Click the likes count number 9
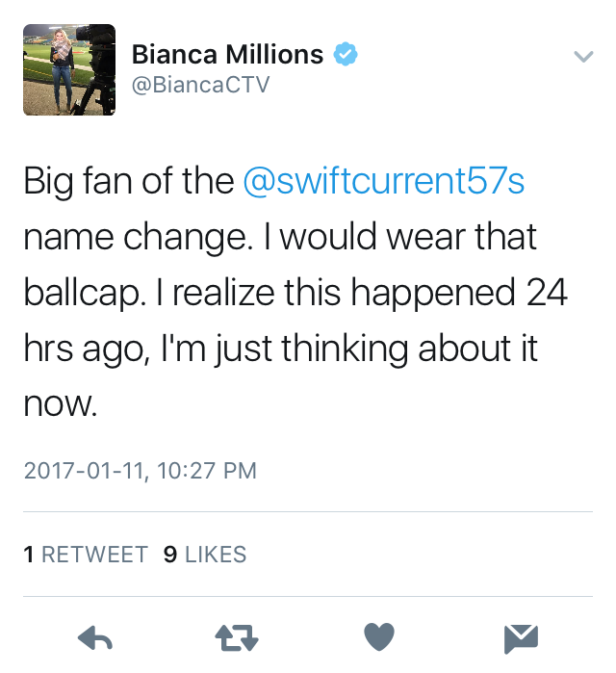616x673 pixels. 169,555
